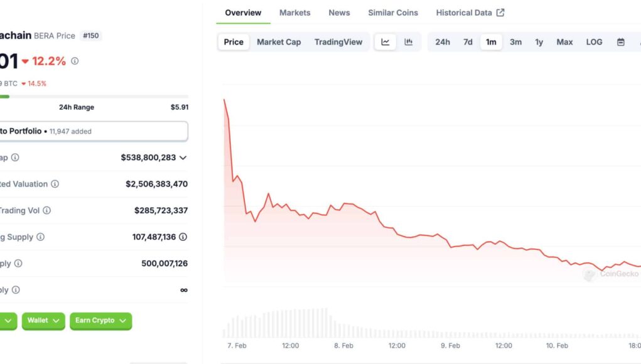
Task: Click info icon after 107,487,136 value
Action: [x=183, y=237]
